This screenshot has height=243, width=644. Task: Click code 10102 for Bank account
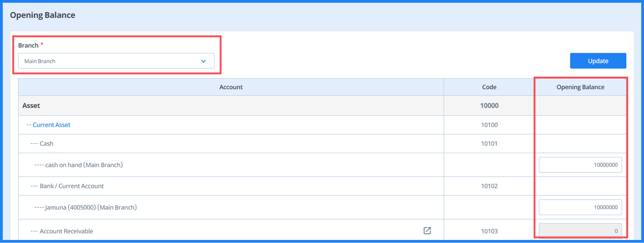[489, 186]
